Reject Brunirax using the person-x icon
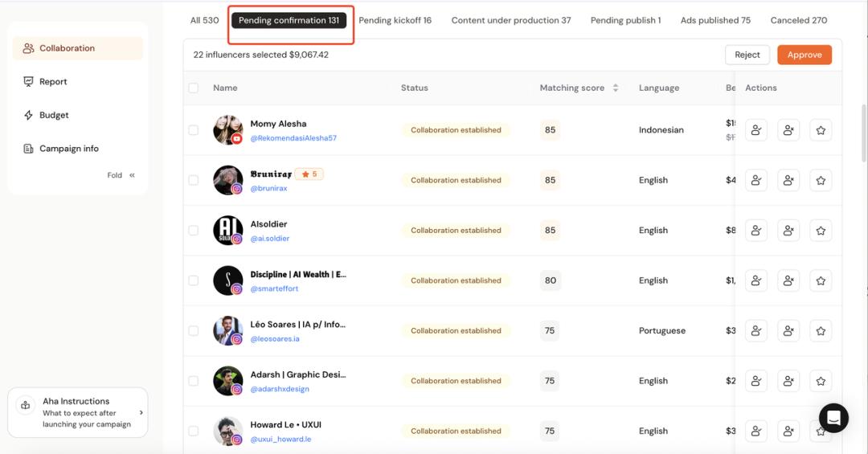This screenshot has width=868, height=454. point(788,180)
